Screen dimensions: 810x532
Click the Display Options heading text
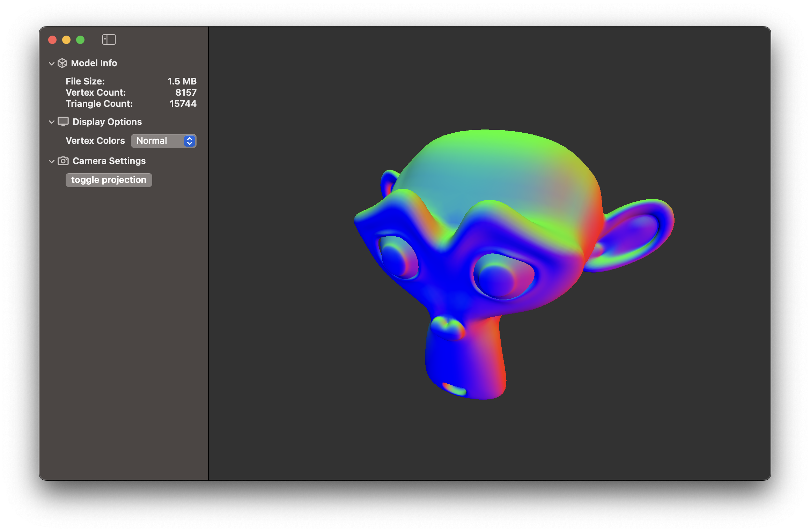point(107,122)
